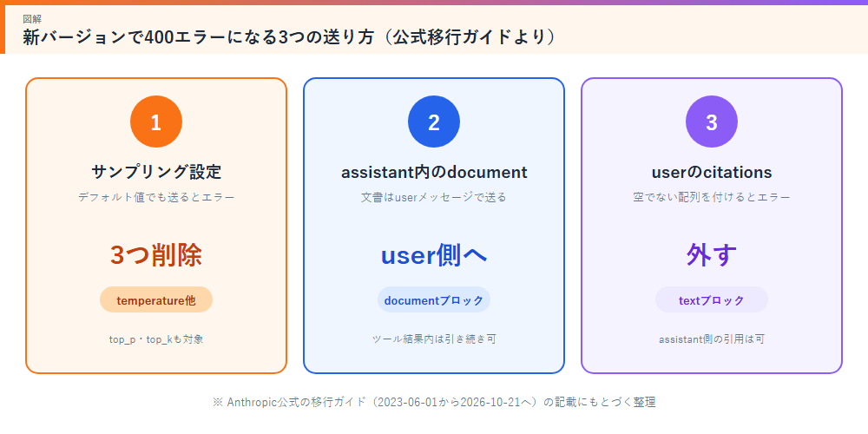This screenshot has height=434, width=868.
Task: Click the subtitle '文書はuserメッセージで送る'
Action: coord(434,197)
